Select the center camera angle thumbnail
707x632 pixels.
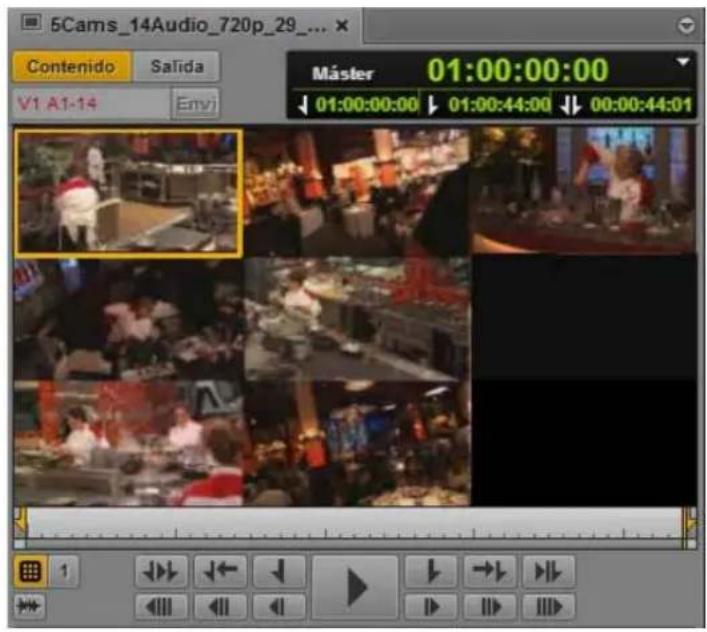click(x=358, y=320)
